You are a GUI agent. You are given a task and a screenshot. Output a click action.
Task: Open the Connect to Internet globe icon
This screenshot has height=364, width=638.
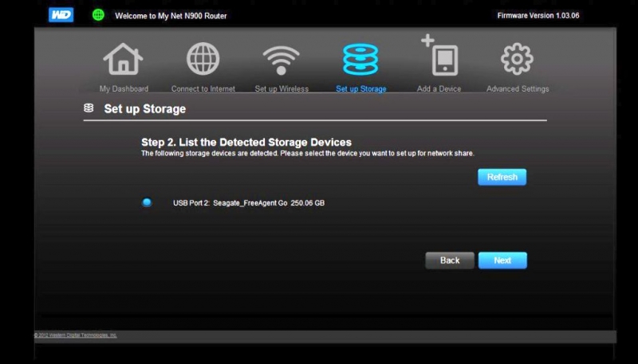[x=203, y=59]
